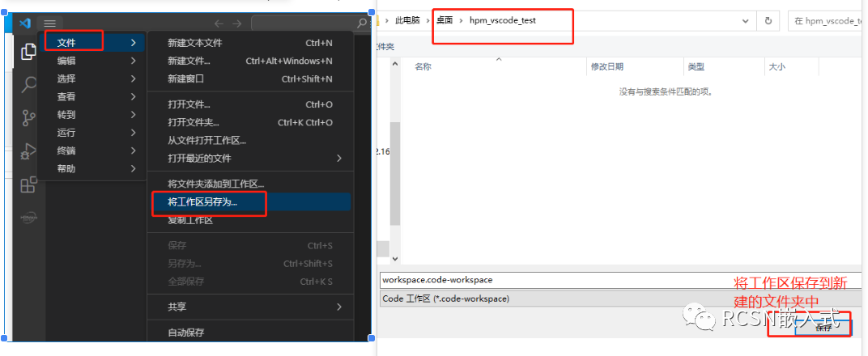Click the search box in save dialog
Screen dimensions: 868x356
tap(827, 20)
